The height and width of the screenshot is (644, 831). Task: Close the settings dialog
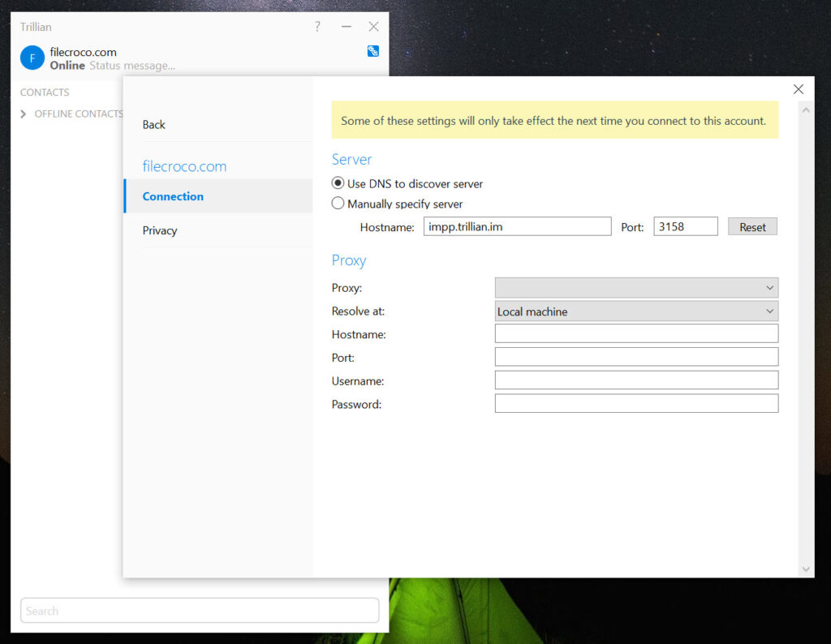(799, 89)
